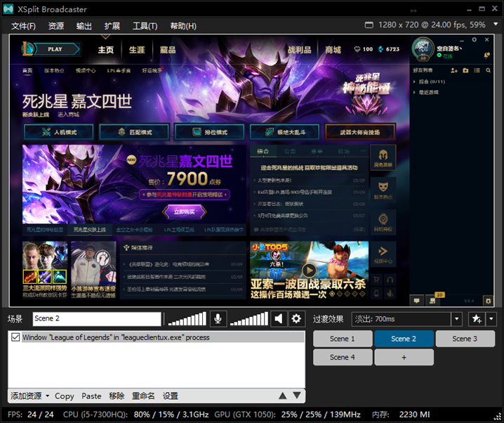Open the 商城 store tab
Viewport: 504px width, 423px height.
click(333, 50)
